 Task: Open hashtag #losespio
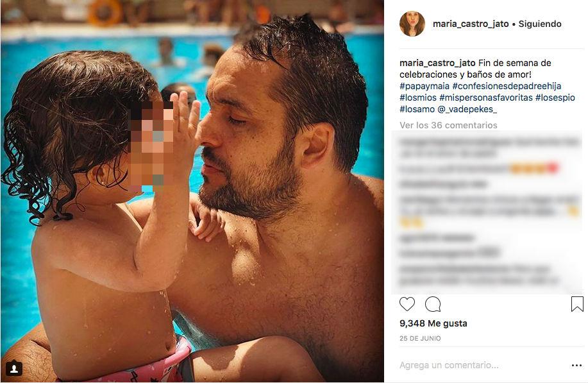click(x=555, y=98)
